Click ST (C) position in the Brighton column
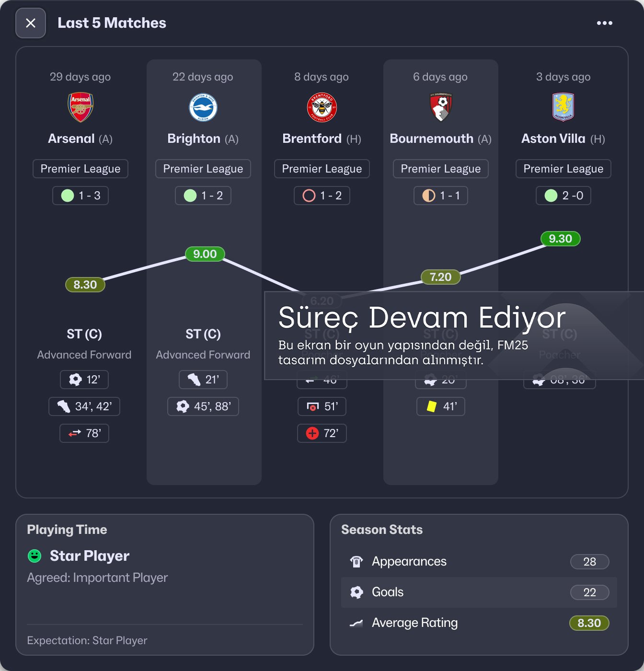 pos(203,334)
